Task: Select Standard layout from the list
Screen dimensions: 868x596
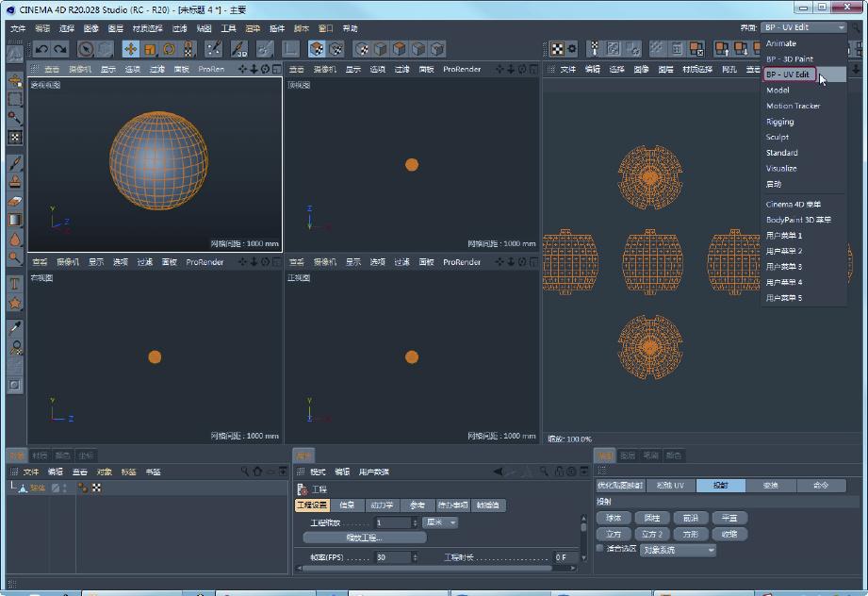Action: [x=782, y=153]
